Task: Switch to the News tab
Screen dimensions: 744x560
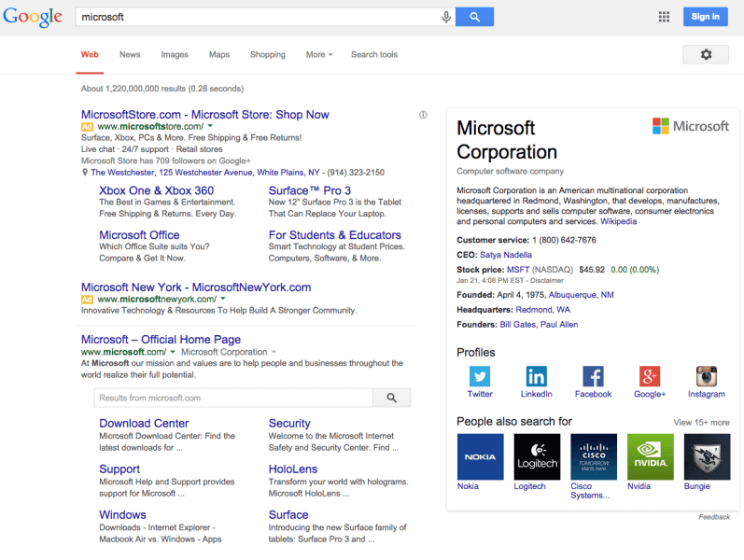Action: [x=130, y=55]
